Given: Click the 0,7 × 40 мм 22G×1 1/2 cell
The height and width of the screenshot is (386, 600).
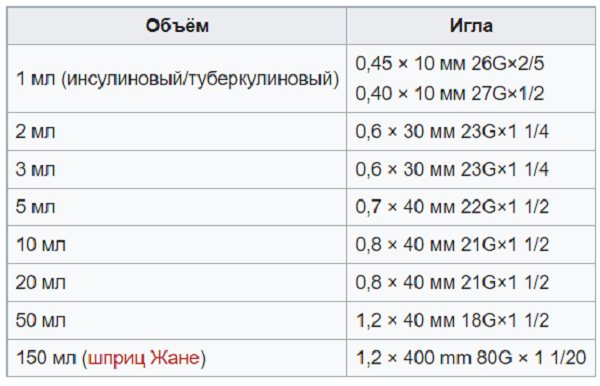Looking at the screenshot, I should click(471, 207).
